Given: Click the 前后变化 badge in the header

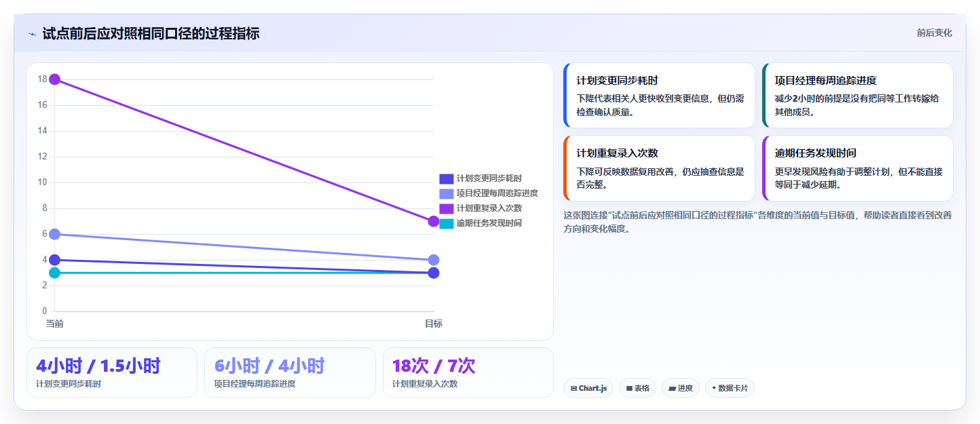Looking at the screenshot, I should click(x=934, y=33).
